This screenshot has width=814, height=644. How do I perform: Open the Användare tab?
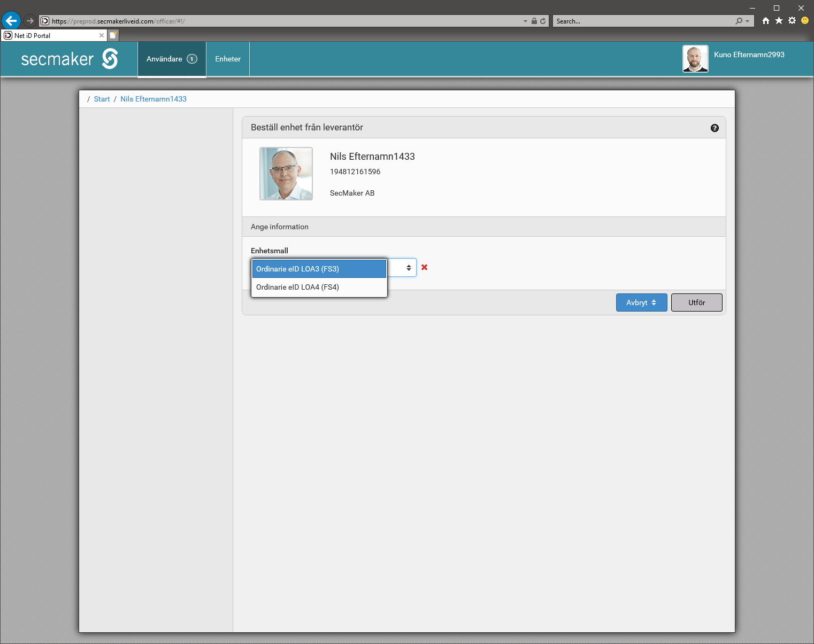(172, 59)
